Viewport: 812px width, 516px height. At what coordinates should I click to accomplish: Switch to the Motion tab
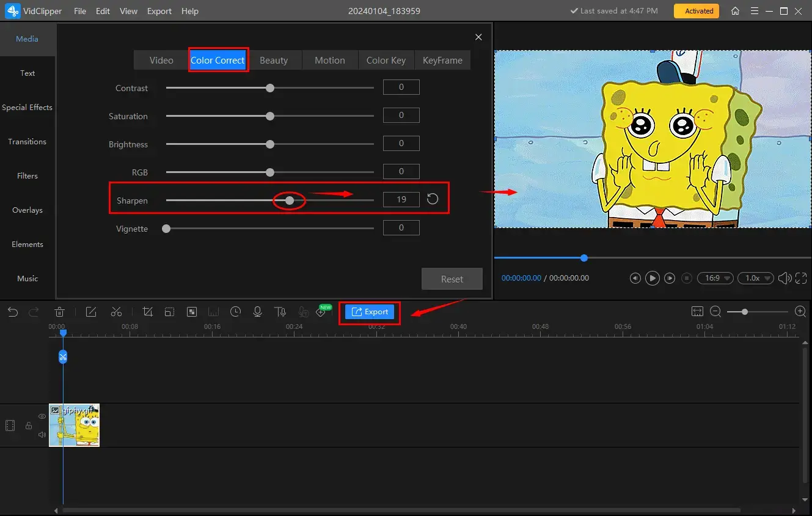click(x=330, y=60)
